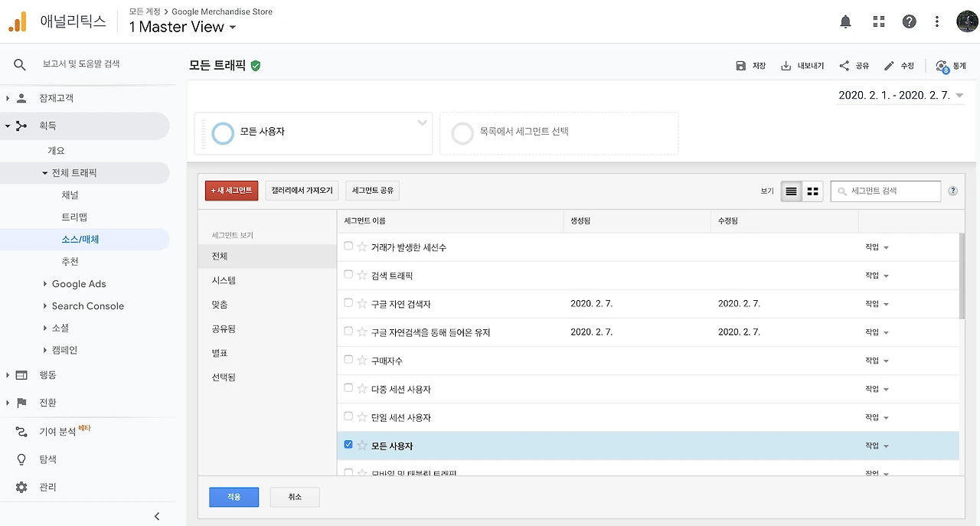Image resolution: width=980 pixels, height=526 pixels.
Task: Click the green verified shield icon
Action: click(x=256, y=66)
